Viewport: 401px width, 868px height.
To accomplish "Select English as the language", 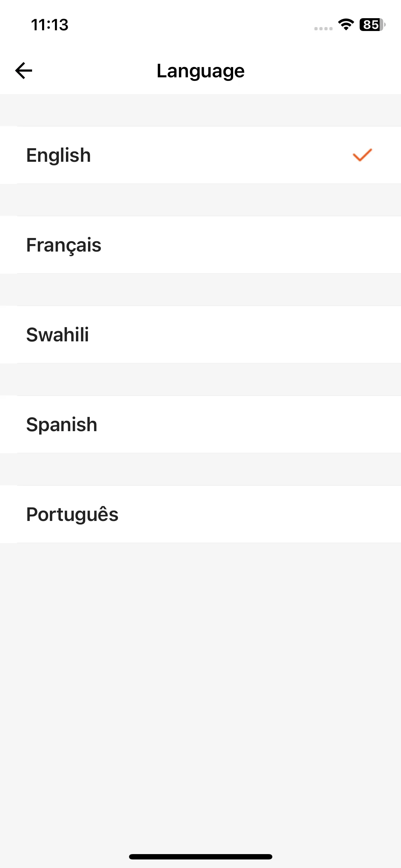I will tap(59, 155).
